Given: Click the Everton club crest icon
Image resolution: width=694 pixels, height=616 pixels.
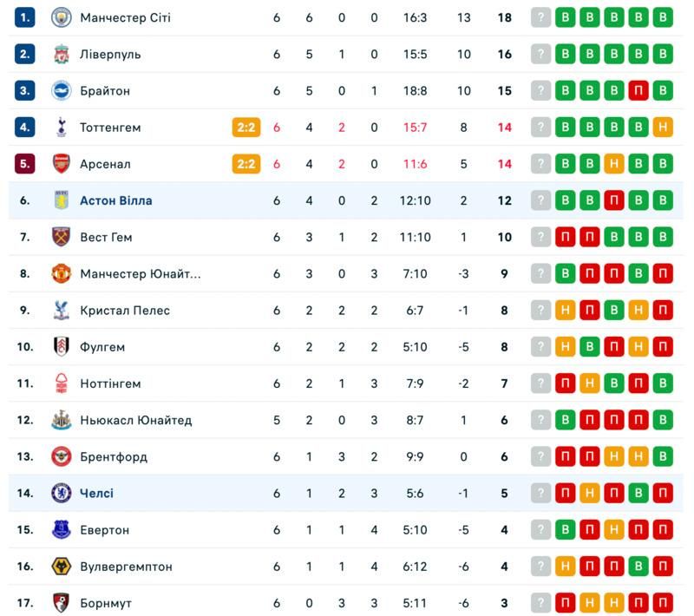Looking at the screenshot, I should [61, 530].
